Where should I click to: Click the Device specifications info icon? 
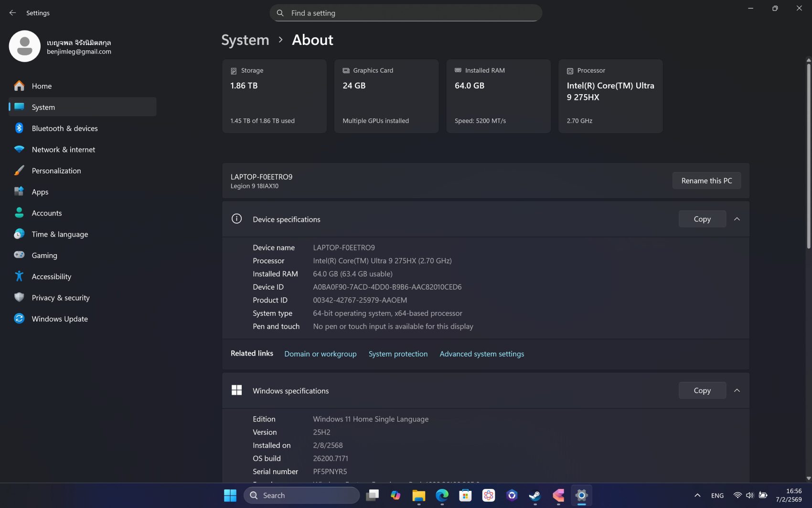tap(236, 219)
